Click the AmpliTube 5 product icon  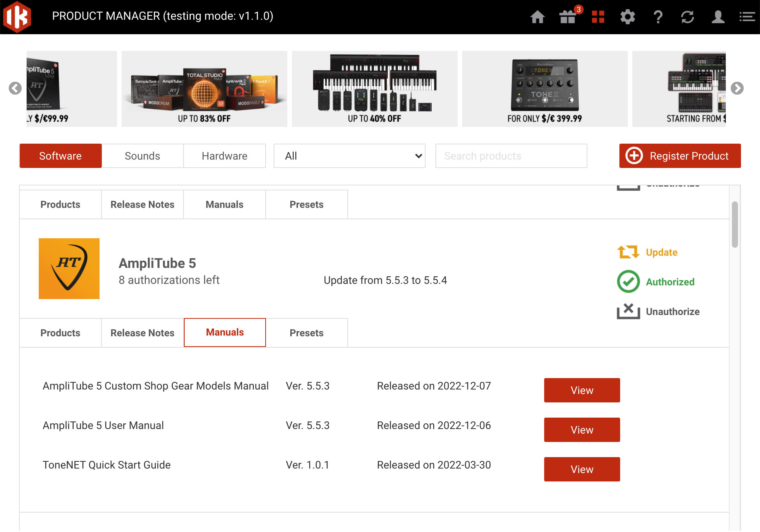coord(69,269)
